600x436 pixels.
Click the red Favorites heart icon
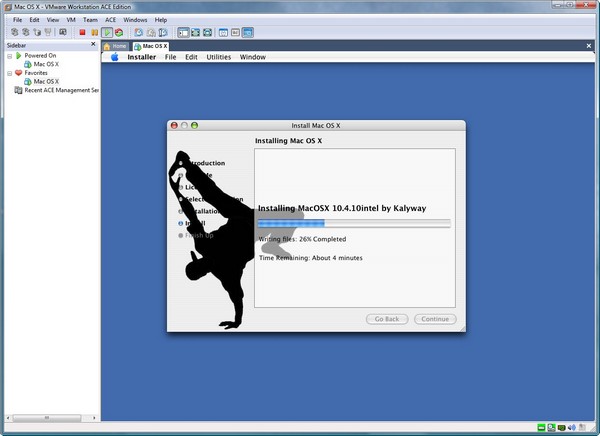pos(18,73)
